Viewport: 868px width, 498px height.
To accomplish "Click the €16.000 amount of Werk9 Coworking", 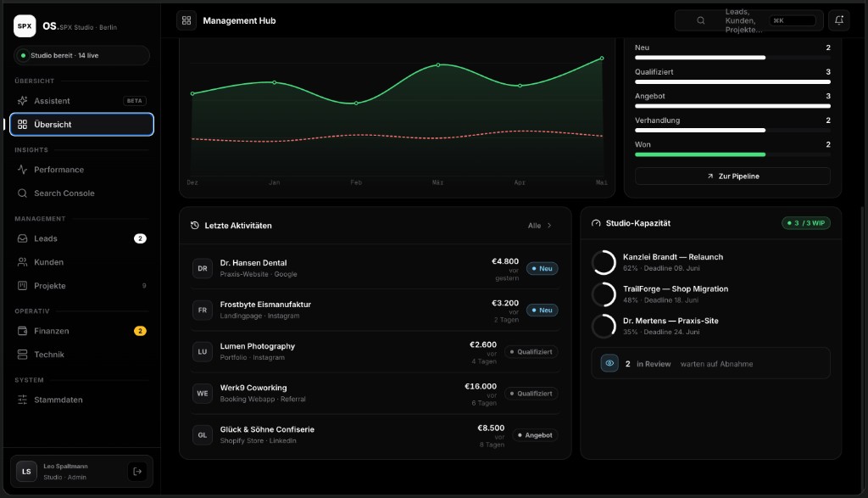I will [481, 387].
